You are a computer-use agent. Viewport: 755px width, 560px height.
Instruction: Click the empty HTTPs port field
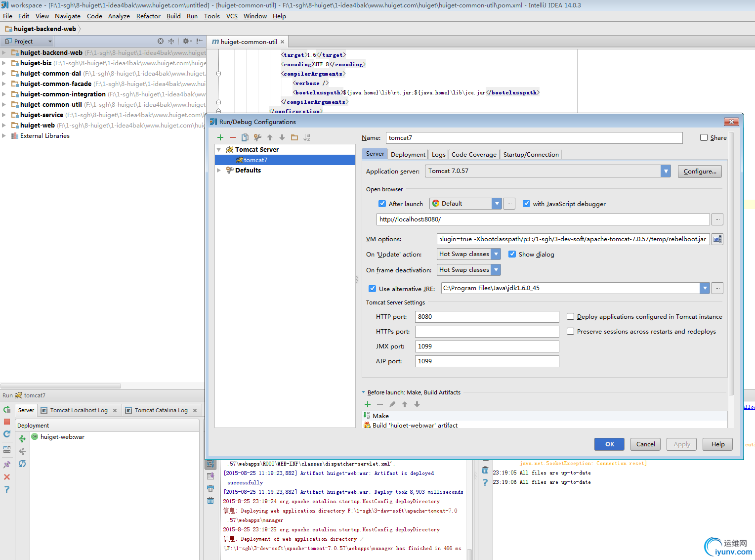point(487,332)
